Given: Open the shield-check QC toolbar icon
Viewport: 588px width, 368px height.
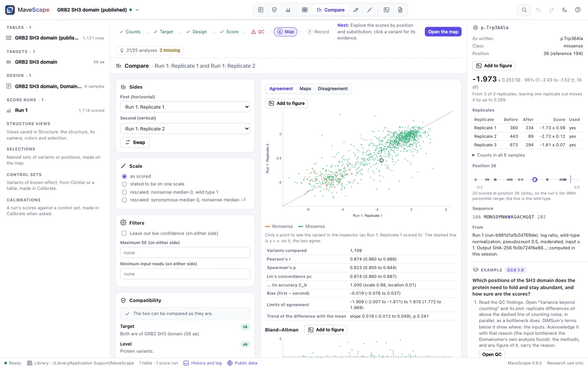Looking at the screenshot, I should click(274, 10).
